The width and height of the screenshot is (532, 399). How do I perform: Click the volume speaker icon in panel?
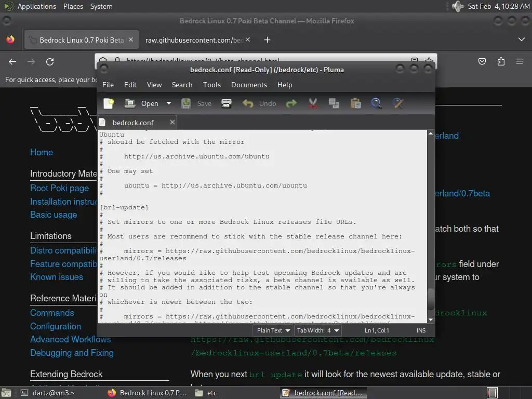(458, 6)
